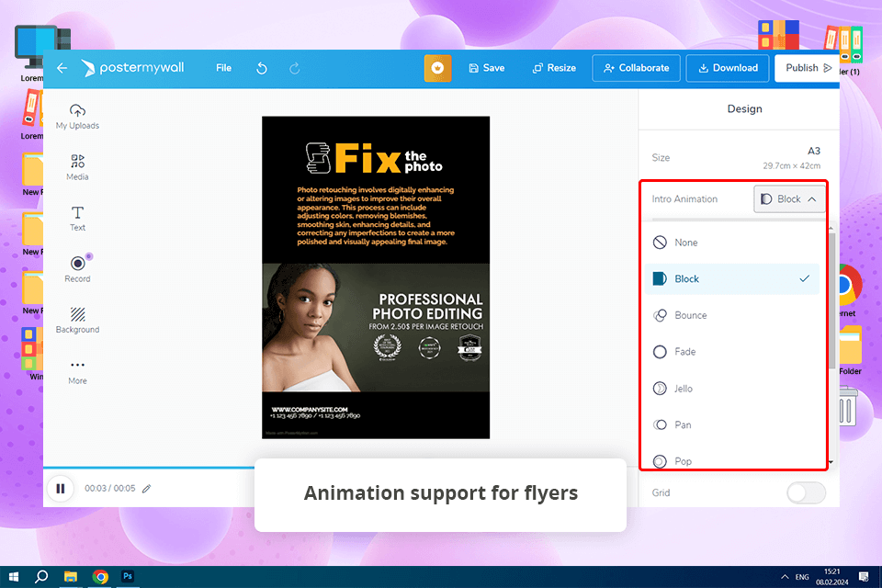Click the playback progress bar

149,468
